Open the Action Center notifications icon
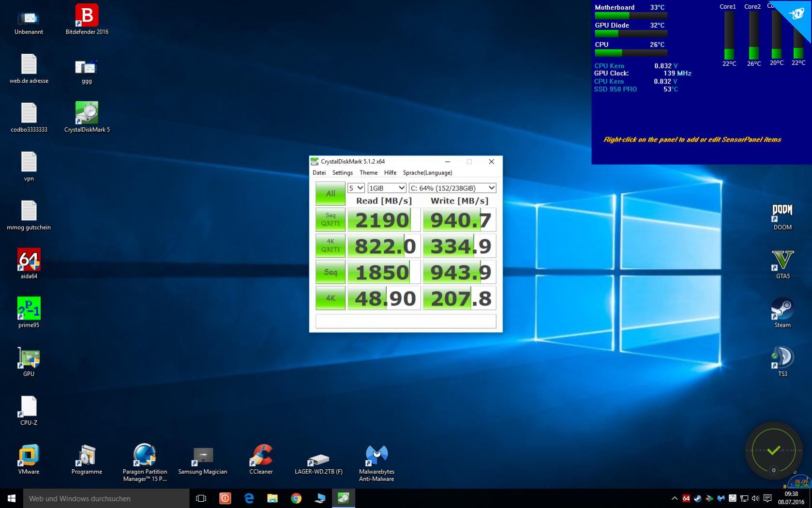 pyautogui.click(x=767, y=498)
